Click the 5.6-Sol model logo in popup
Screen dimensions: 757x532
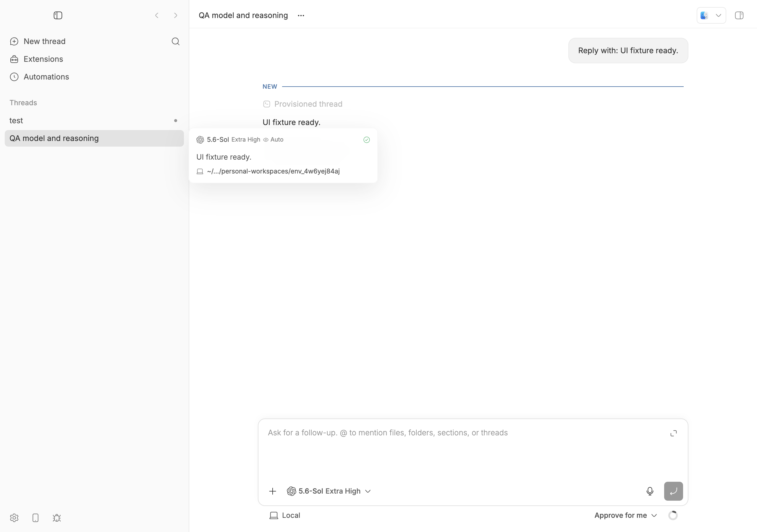200,140
